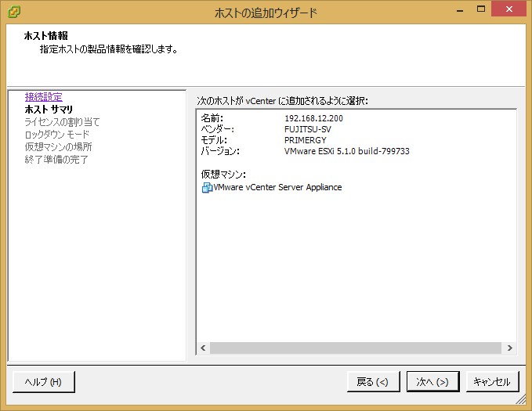Click the horizontal scrollbar right arrow
Viewport: 532px width, 411px height.
point(509,348)
